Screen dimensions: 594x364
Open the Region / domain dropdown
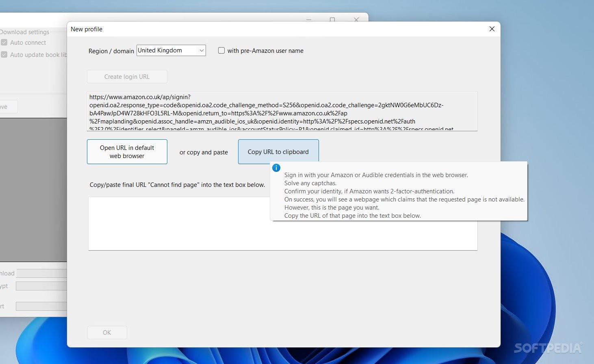(171, 50)
